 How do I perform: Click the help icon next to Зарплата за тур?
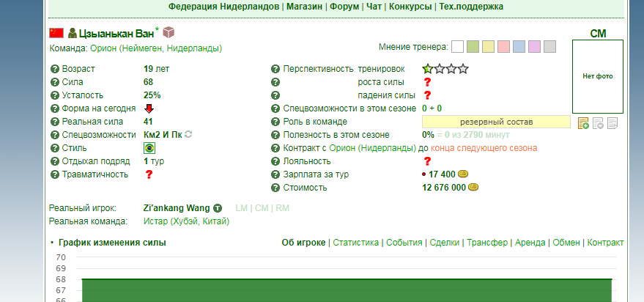275,174
